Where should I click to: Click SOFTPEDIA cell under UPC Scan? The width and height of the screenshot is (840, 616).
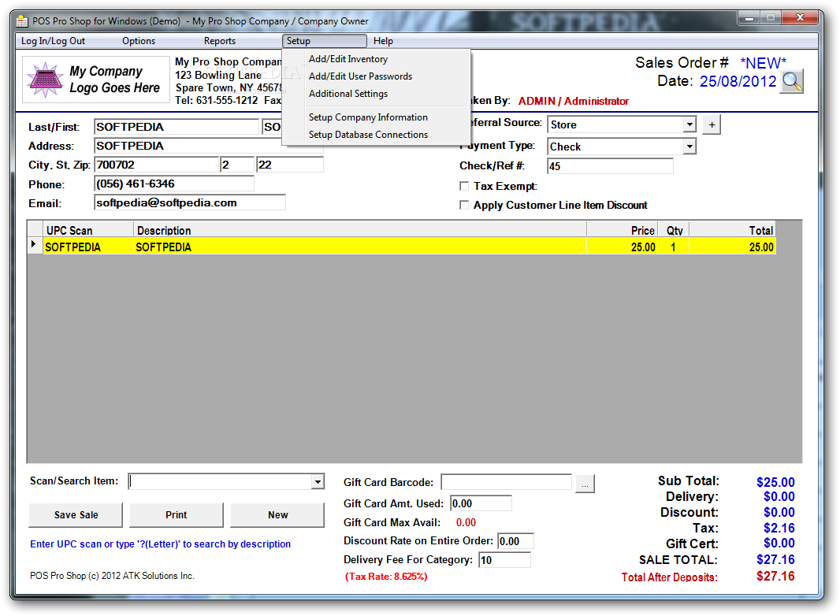point(88,247)
